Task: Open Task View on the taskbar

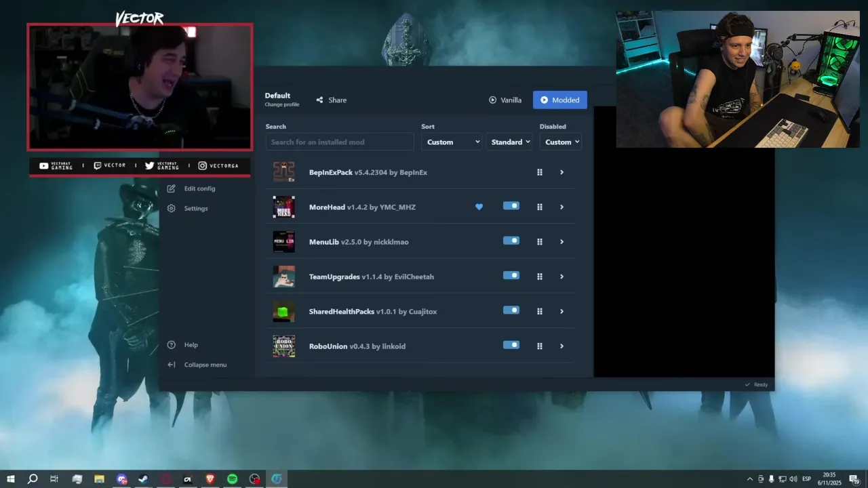Action: tap(54, 479)
